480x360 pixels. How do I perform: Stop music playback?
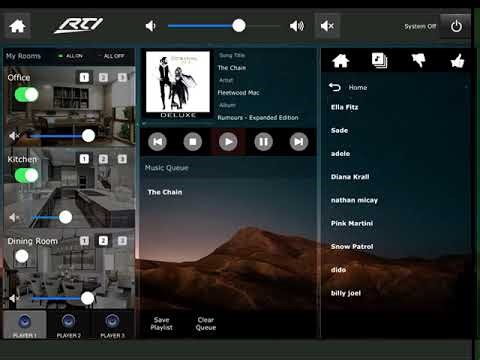[193, 142]
